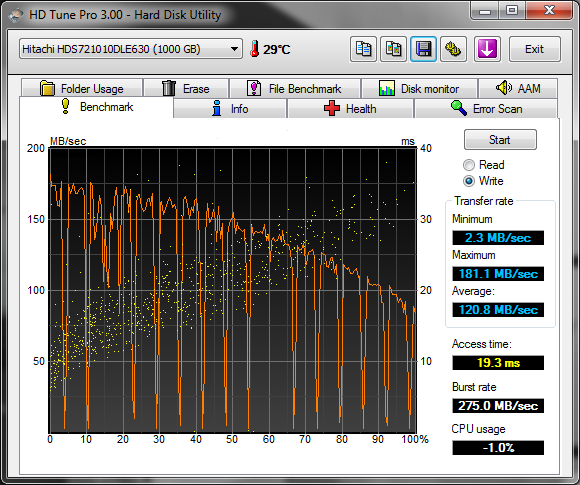Open the Disk monitor tab
Viewport: 580px width, 485px height.
(419, 88)
